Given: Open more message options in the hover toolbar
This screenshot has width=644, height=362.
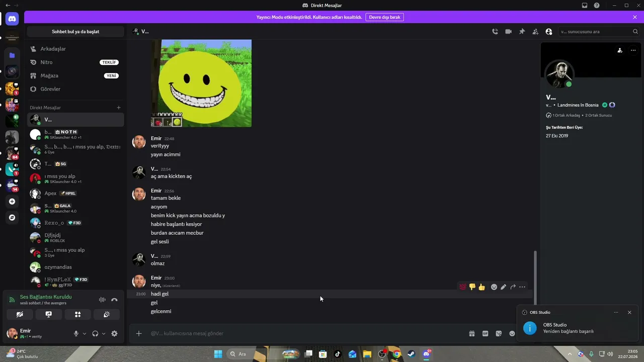Looking at the screenshot, I should [x=522, y=287].
